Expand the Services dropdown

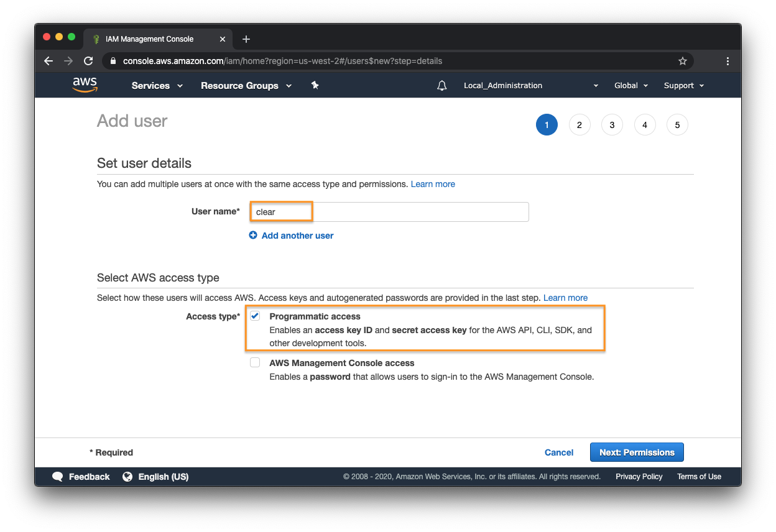click(x=157, y=86)
